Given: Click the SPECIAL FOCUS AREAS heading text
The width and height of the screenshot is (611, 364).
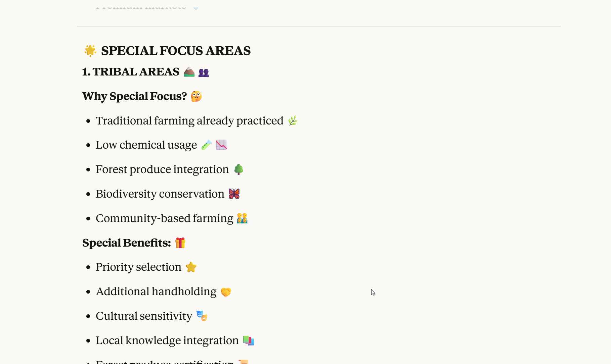Looking at the screenshot, I should [176, 51].
